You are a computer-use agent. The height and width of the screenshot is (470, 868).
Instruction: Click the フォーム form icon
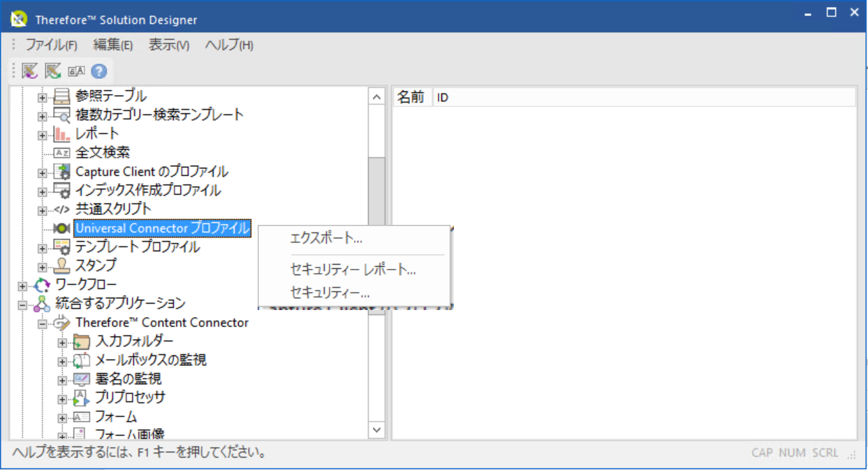[x=82, y=417]
